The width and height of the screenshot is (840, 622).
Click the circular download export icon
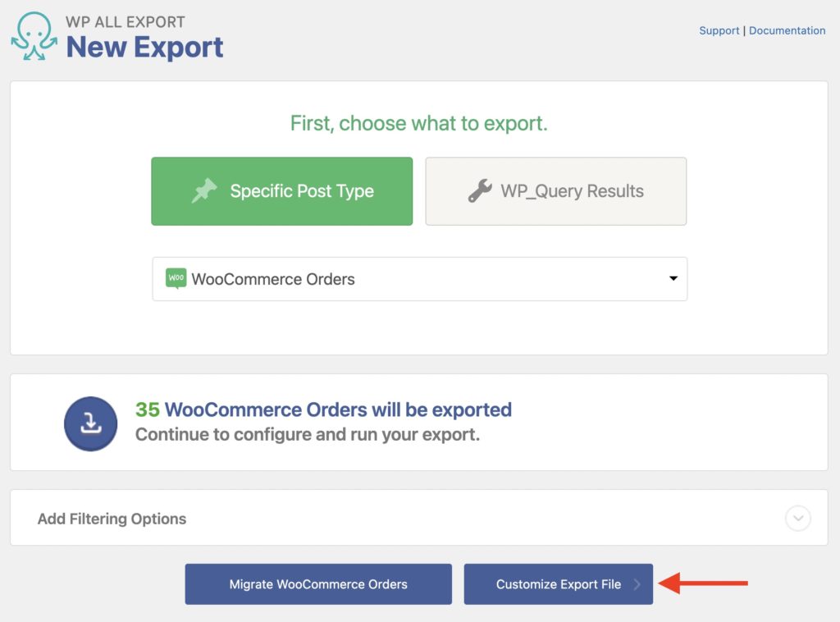click(90, 423)
